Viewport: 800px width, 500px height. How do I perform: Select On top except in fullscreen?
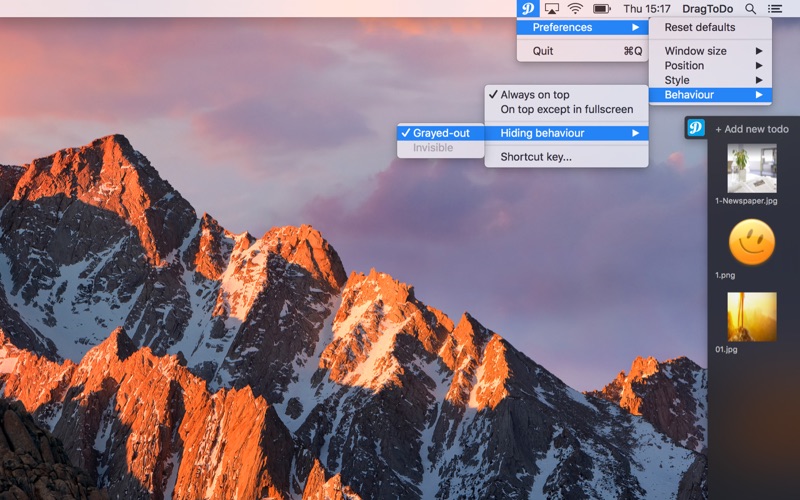[x=566, y=109]
